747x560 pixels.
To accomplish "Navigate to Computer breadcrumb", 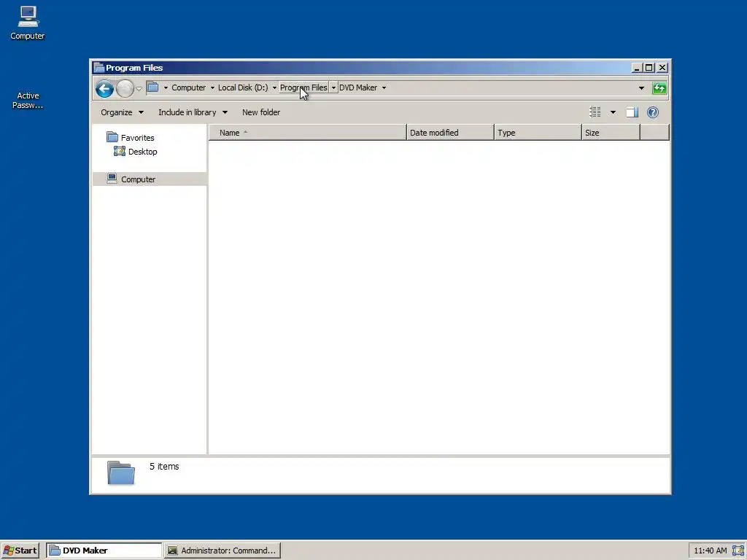I will click(189, 87).
